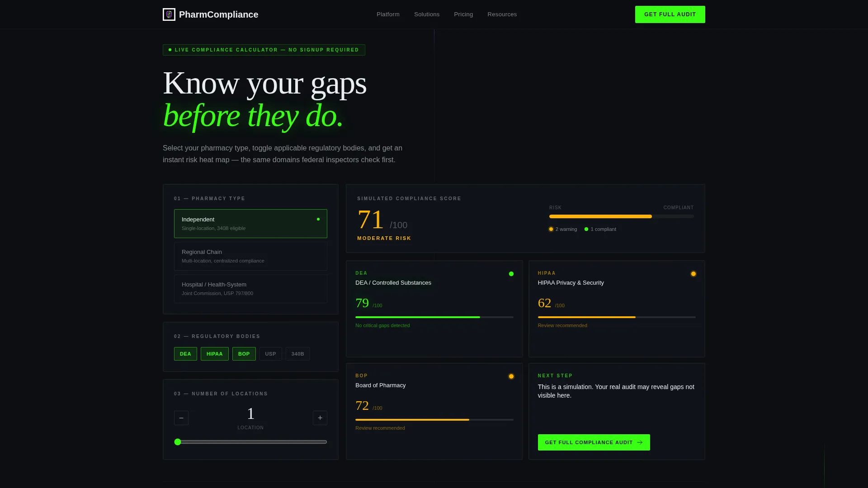
Task: Click the 'NEXT STEP' heading
Action: coord(555,375)
